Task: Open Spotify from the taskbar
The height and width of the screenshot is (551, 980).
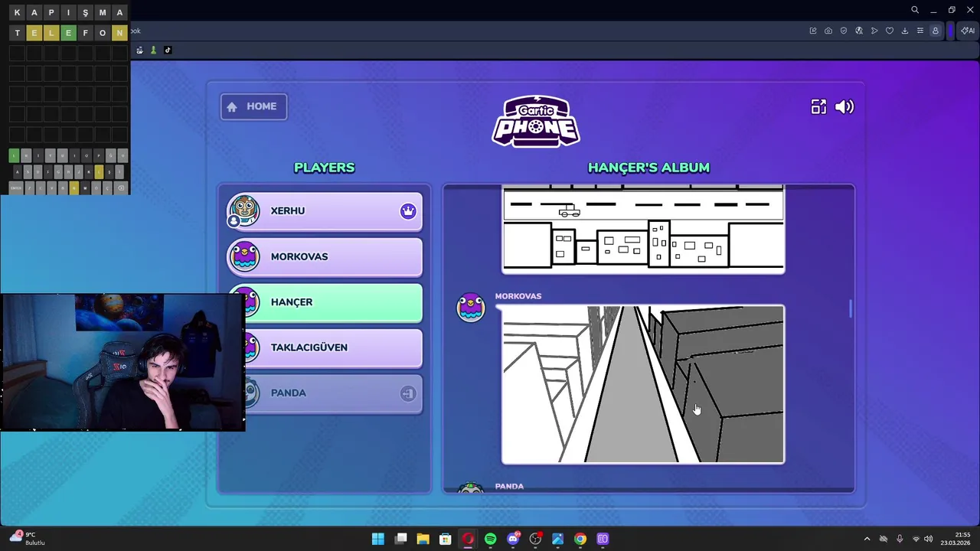Action: coord(490,539)
